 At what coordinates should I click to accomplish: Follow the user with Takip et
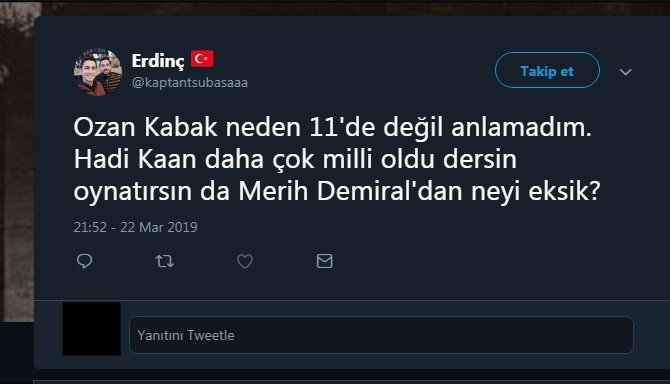(547, 70)
